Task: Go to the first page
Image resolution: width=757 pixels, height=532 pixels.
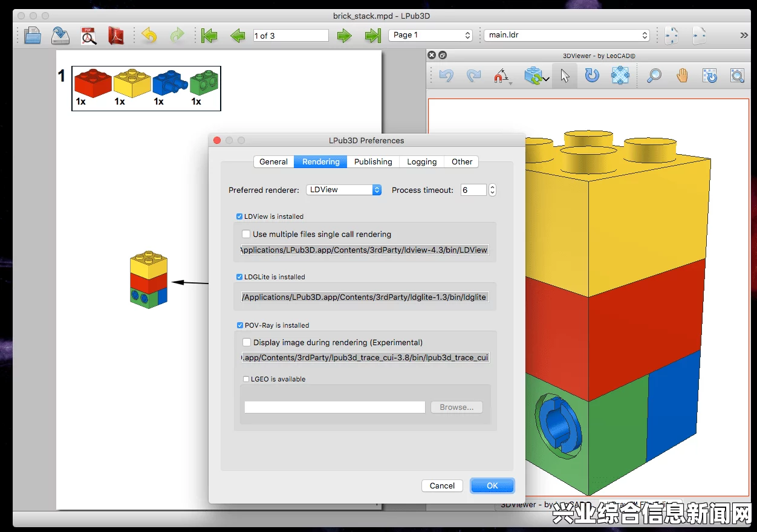Action: (209, 36)
